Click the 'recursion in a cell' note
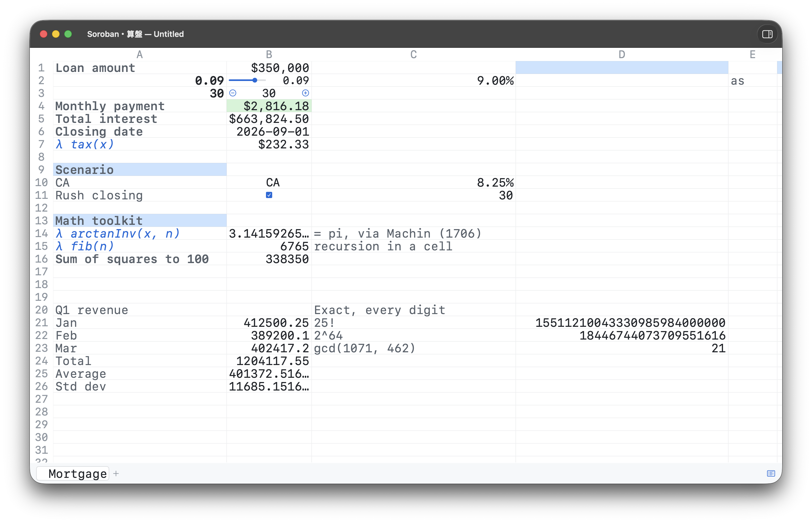This screenshot has width=812, height=523. (383, 246)
